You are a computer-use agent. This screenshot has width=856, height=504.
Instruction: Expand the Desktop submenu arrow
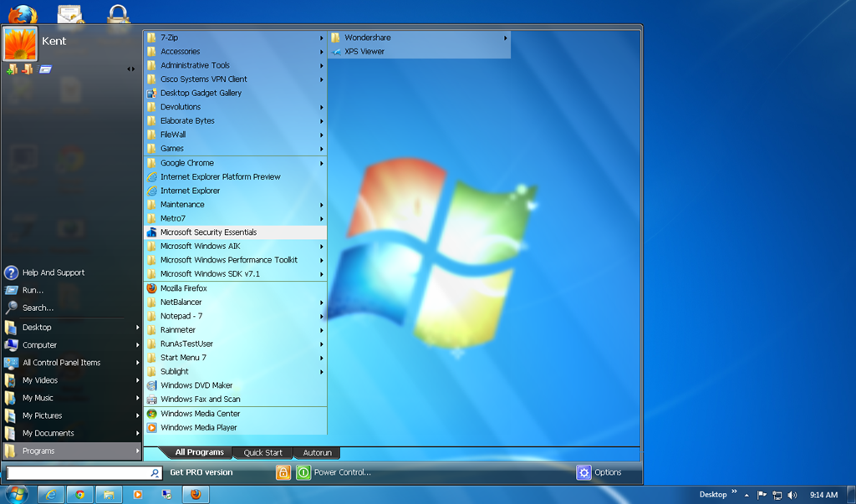[137, 327]
